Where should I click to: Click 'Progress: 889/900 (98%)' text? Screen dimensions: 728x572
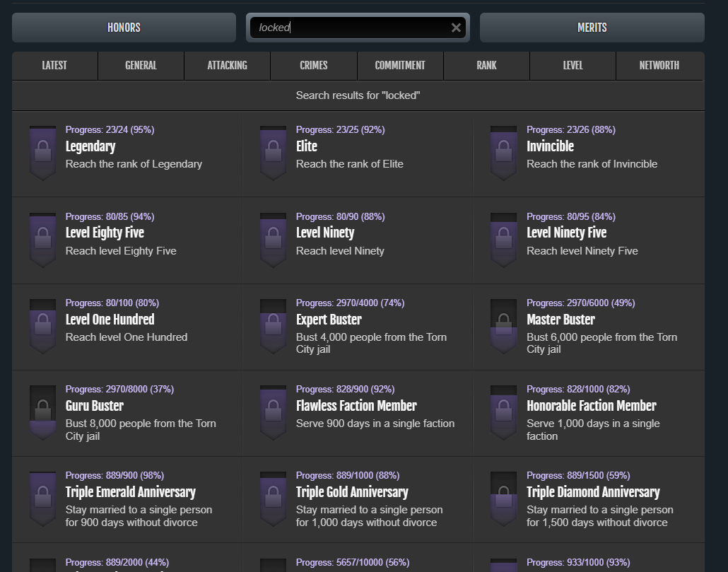tap(115, 476)
